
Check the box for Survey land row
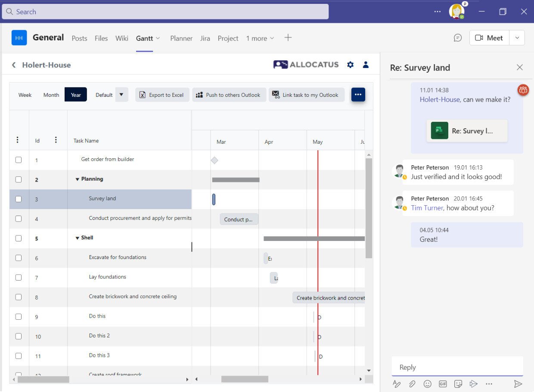click(x=19, y=199)
